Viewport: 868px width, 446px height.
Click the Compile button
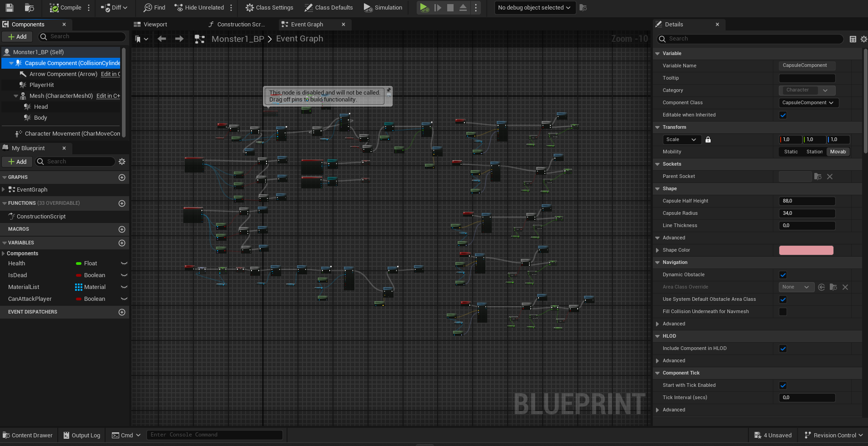[66, 8]
